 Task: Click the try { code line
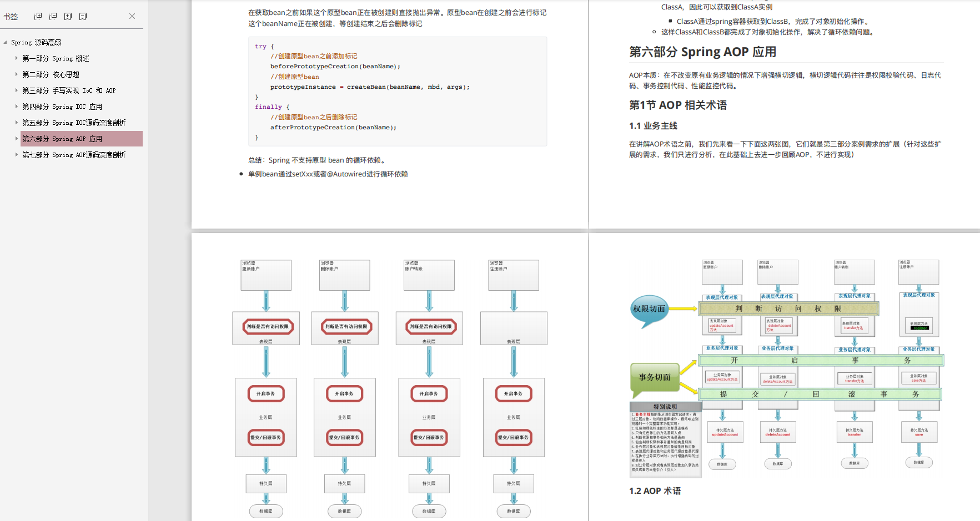[x=264, y=47]
